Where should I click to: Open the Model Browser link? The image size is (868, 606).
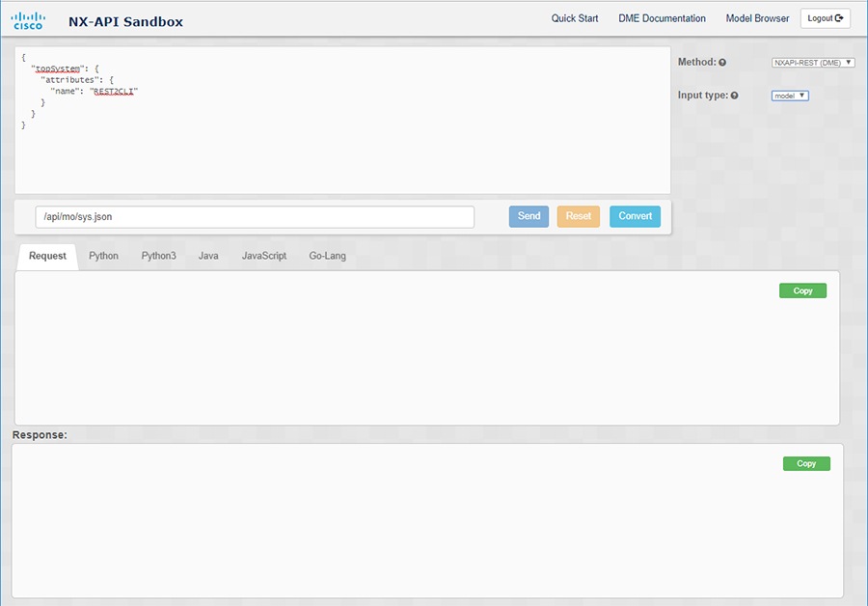[x=757, y=18]
